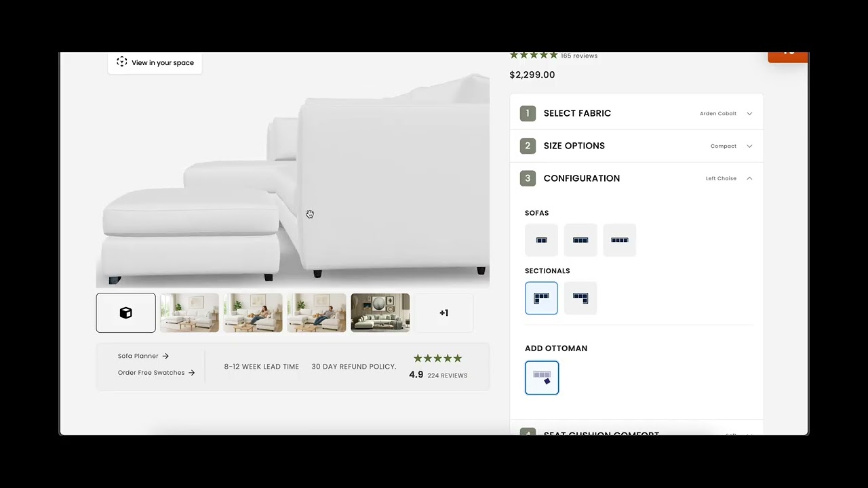The height and width of the screenshot is (488, 868).
Task: Toggle the Add Ottoman option
Action: pyautogui.click(x=542, y=378)
